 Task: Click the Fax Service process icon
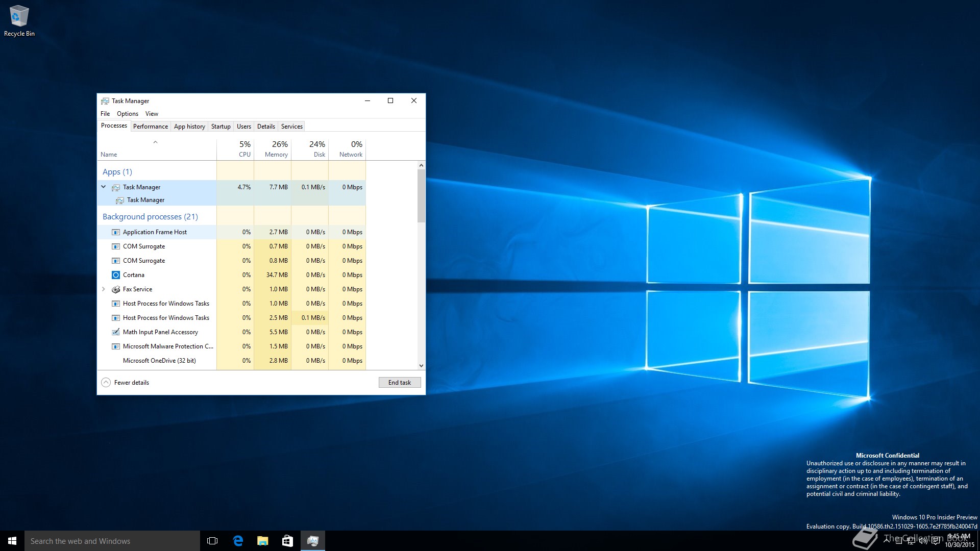click(116, 289)
